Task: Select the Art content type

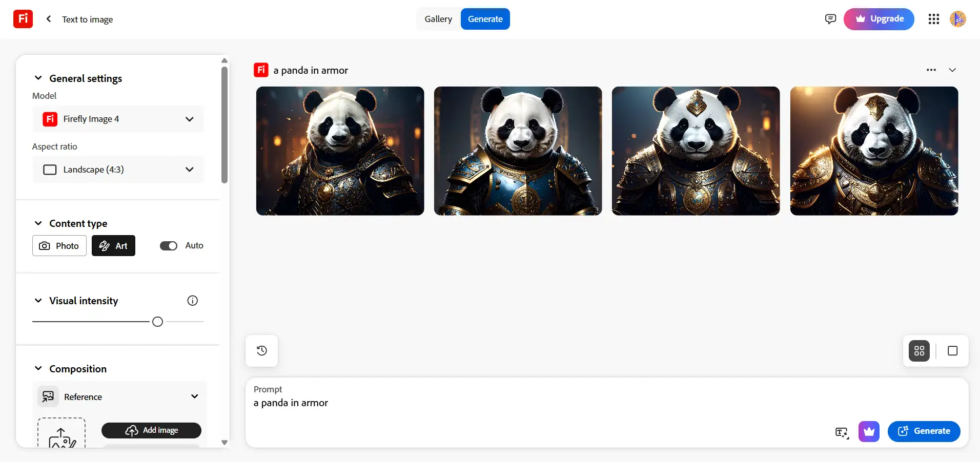Action: pos(113,246)
